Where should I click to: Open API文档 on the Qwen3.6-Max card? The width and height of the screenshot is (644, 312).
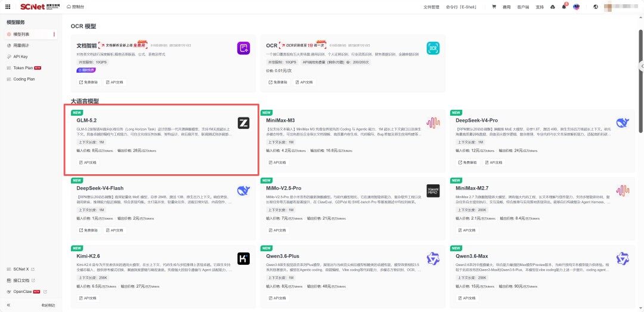pos(468,298)
